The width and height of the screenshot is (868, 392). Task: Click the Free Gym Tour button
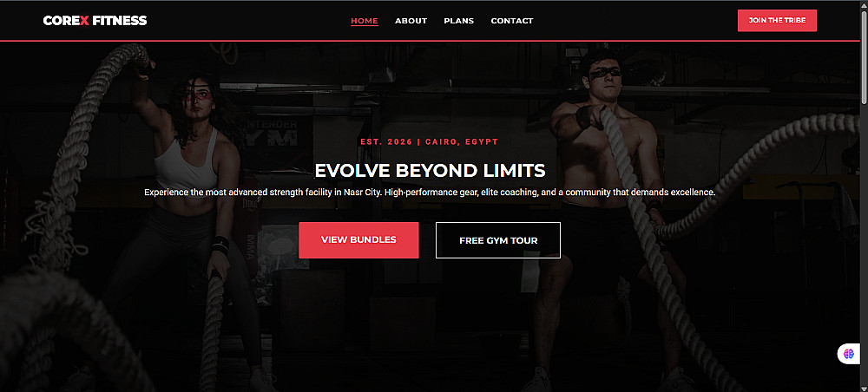point(498,240)
